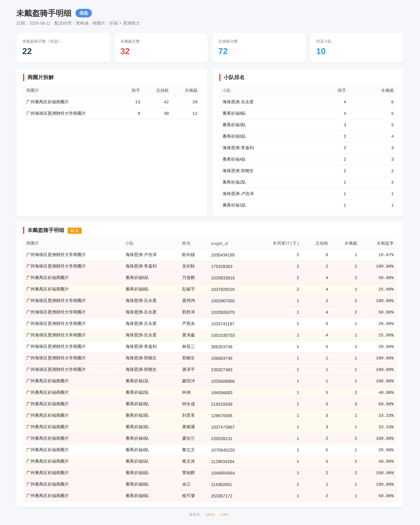Screen dimensions: 420x525
Task: Select rider name 黄炳通
Action: coord(188,427)
